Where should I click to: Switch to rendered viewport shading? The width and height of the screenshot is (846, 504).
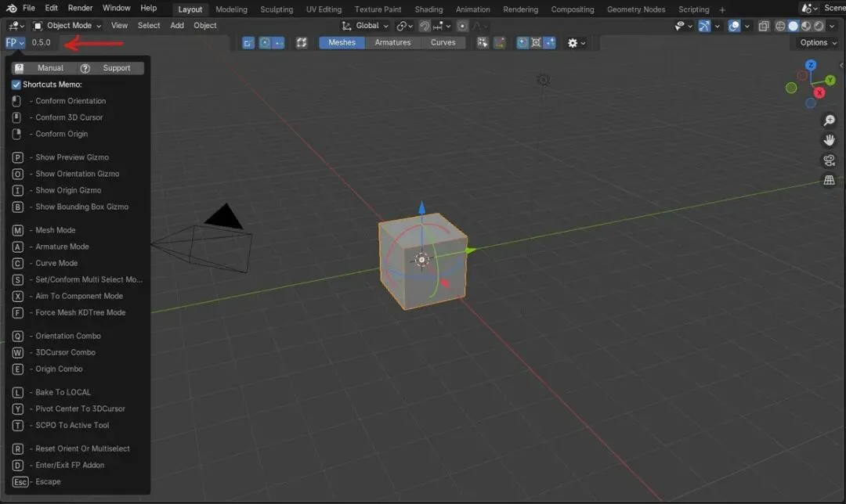coord(819,25)
